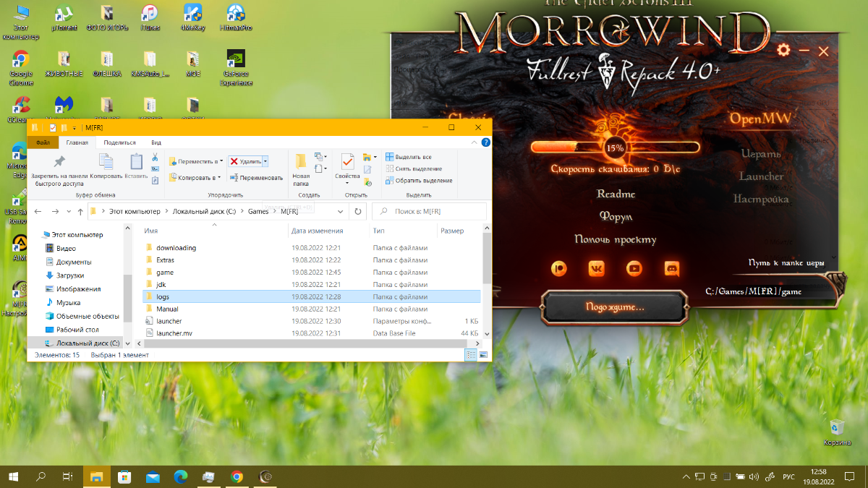Expand the Удалить dropdown arrow
868x488 pixels.
[265, 161]
